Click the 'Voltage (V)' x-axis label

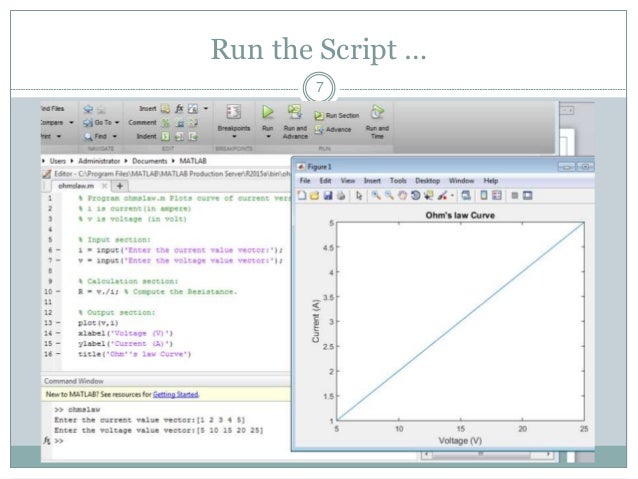click(460, 441)
